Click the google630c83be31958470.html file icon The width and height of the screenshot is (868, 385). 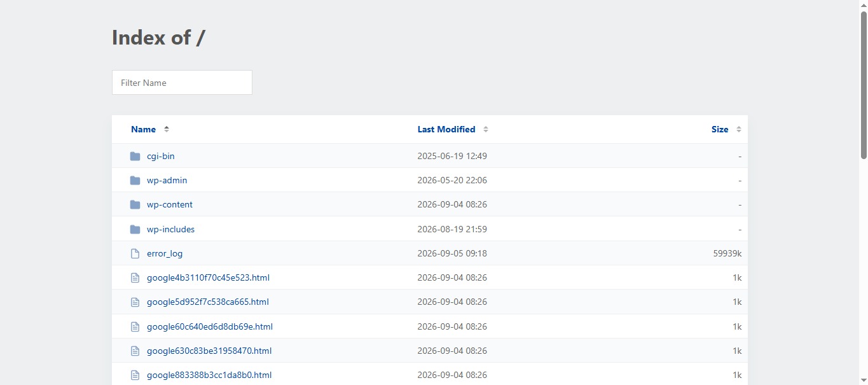coord(135,351)
